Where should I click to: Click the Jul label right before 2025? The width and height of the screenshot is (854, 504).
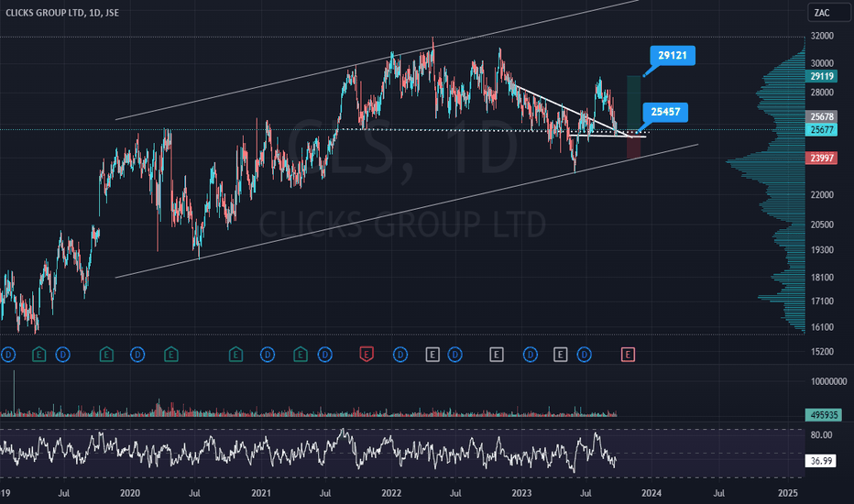pos(719,493)
